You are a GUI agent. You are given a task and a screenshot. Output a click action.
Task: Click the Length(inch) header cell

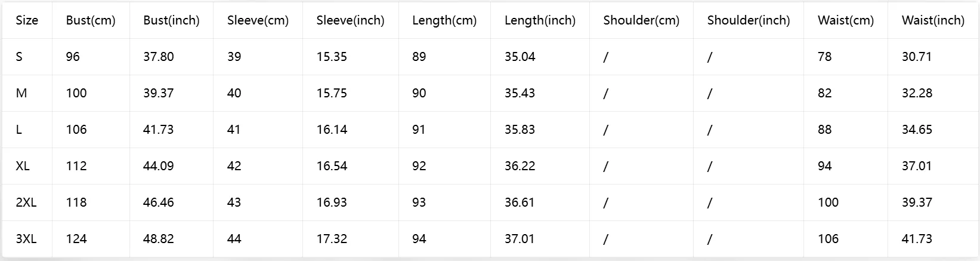click(x=540, y=20)
